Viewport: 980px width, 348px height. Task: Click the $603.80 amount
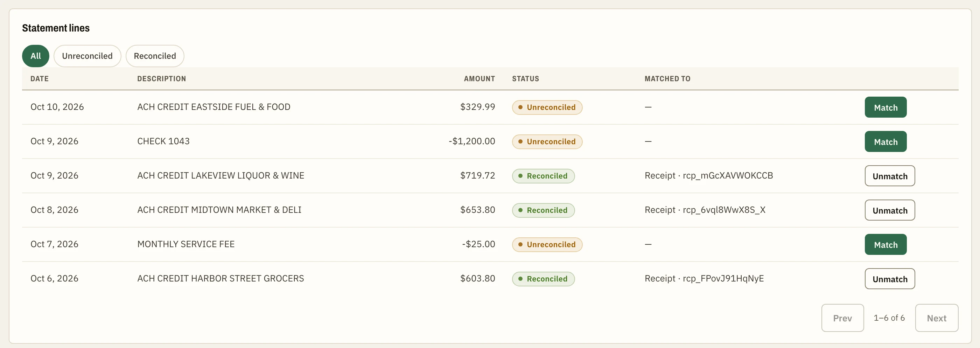pos(477,278)
